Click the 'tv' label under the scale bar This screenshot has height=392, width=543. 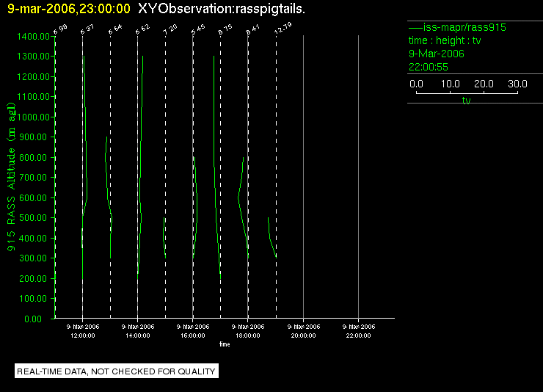point(467,101)
